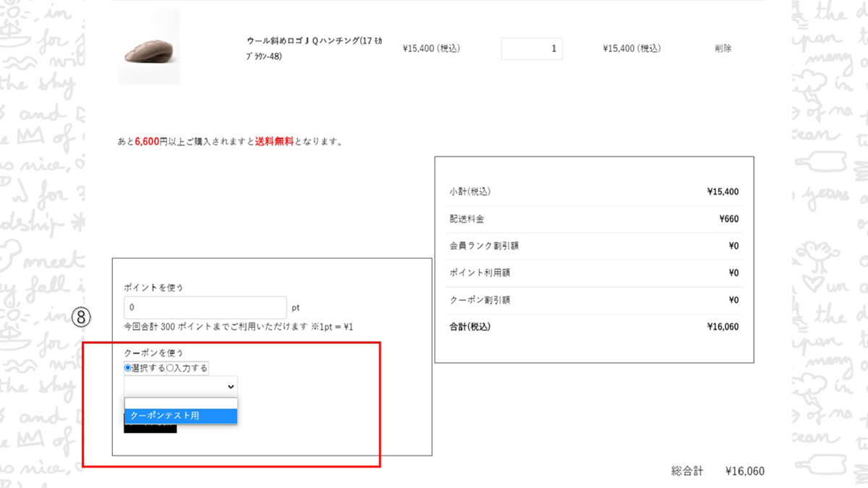Click the 会員ランク割引額 label

click(x=484, y=246)
